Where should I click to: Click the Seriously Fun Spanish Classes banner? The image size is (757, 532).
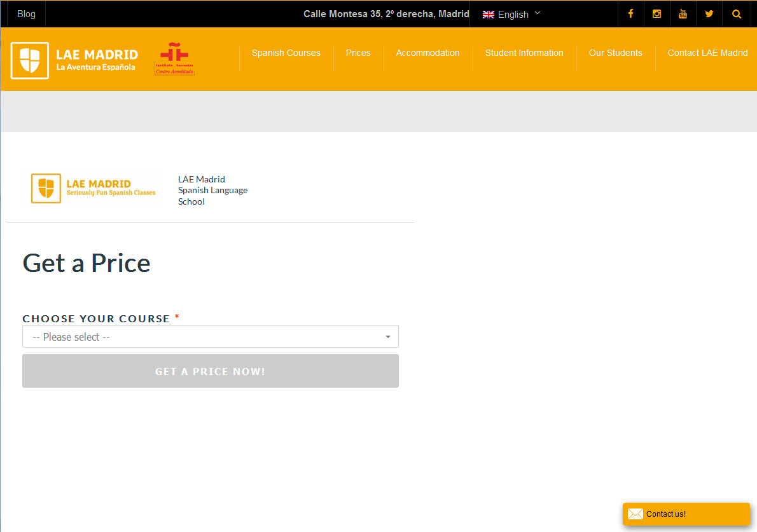point(93,188)
